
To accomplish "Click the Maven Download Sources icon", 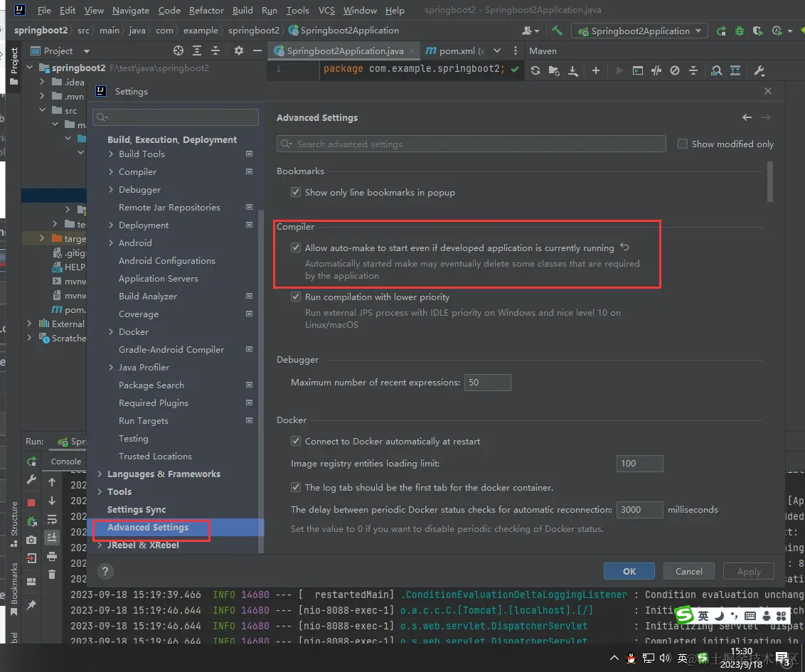I will point(573,70).
